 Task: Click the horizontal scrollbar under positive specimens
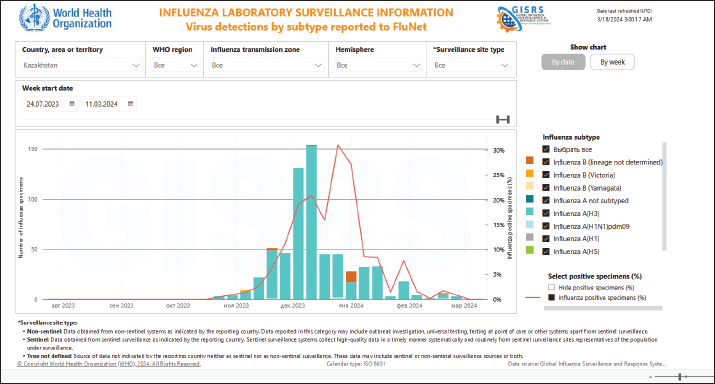603,308
